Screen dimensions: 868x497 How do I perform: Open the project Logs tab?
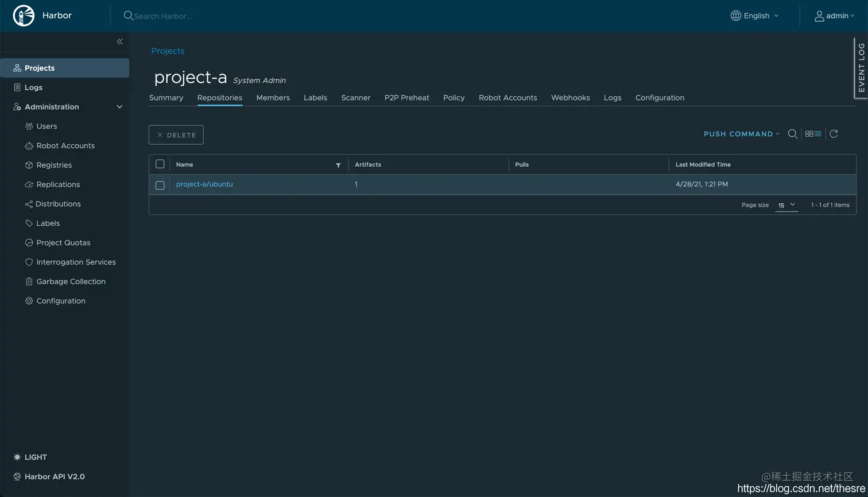tap(613, 98)
